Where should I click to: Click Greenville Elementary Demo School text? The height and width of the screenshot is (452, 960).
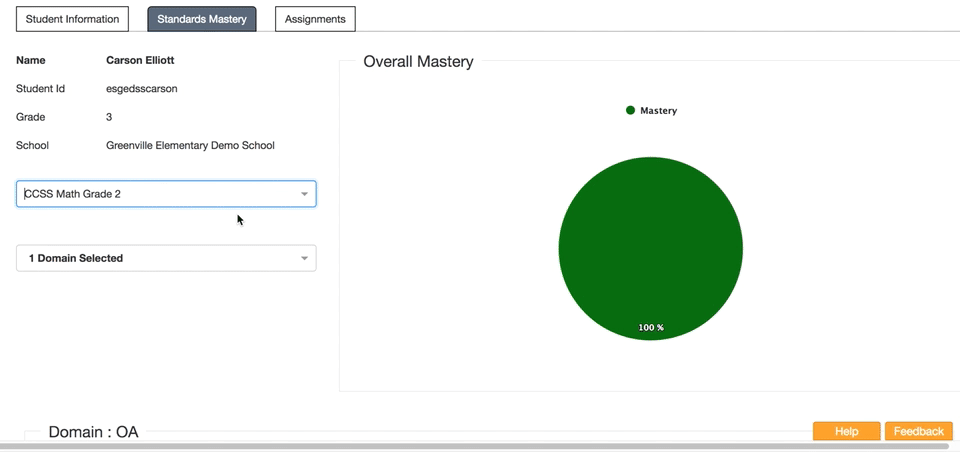coord(190,146)
